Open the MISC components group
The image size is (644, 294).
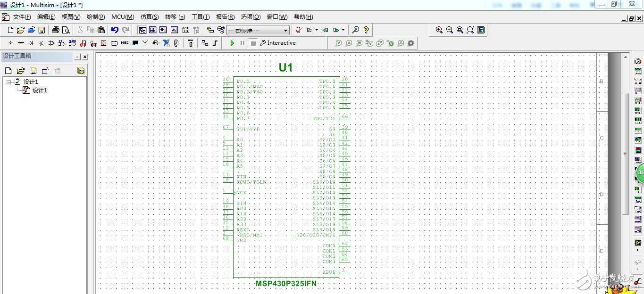click(125, 43)
